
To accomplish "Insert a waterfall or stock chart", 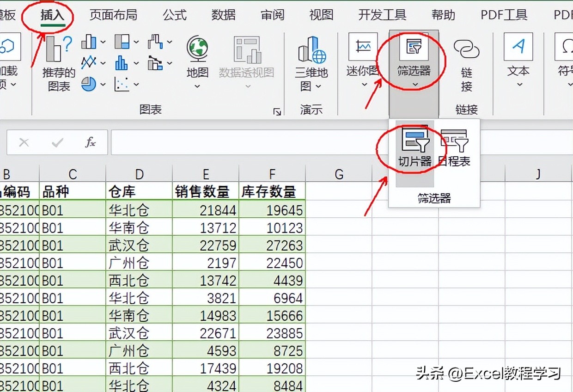I will tap(156, 42).
